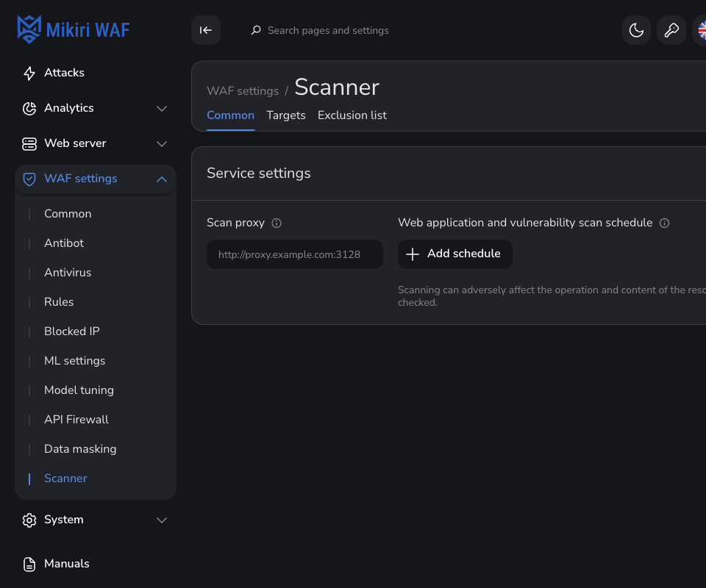Open the key icon button

[671, 30]
